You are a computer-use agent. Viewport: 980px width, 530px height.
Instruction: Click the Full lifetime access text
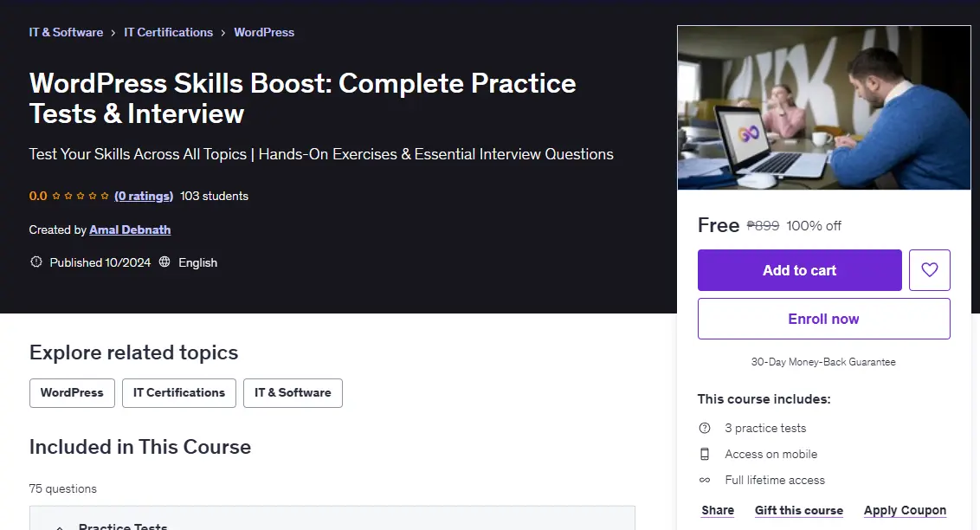tap(774, 480)
